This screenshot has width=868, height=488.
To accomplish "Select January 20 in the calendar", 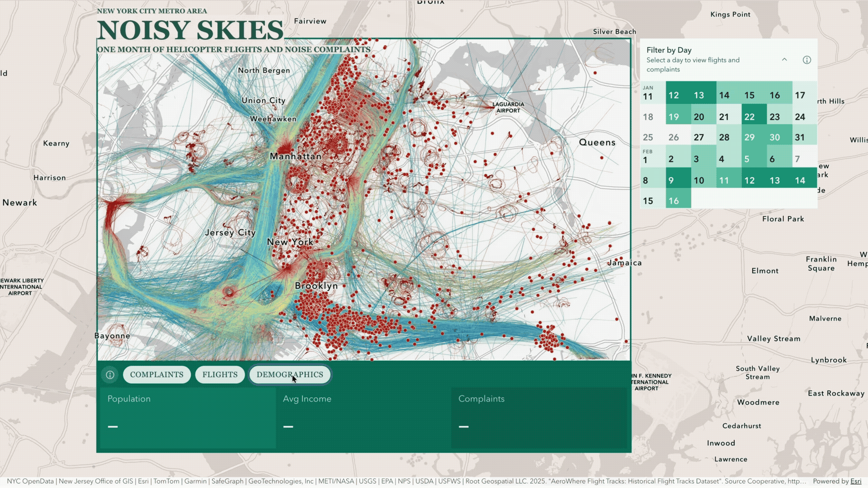I will pyautogui.click(x=703, y=114).
